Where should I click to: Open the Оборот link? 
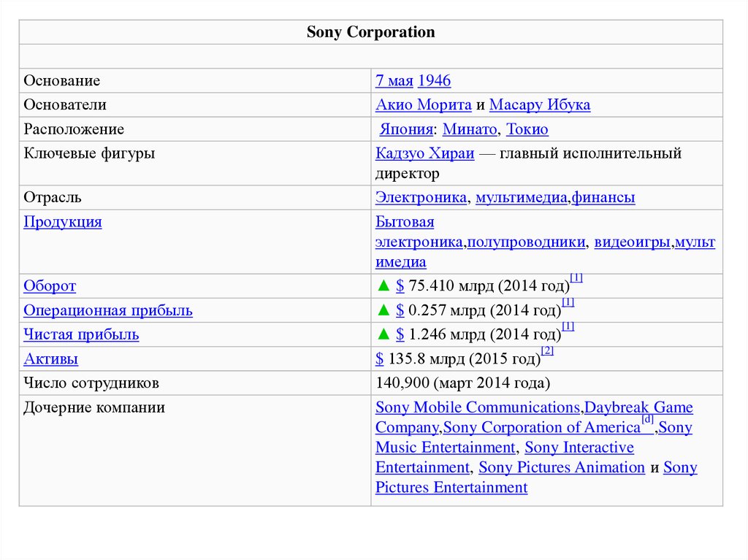[x=50, y=286]
